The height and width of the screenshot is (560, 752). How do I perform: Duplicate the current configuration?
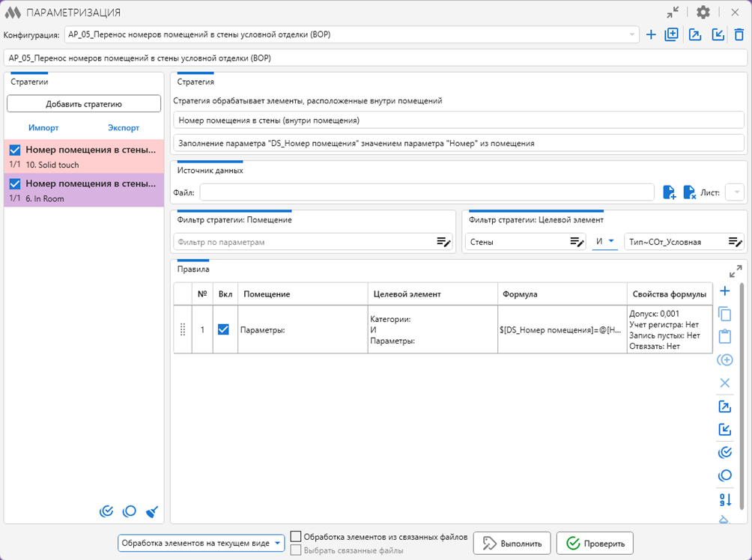[x=672, y=34]
